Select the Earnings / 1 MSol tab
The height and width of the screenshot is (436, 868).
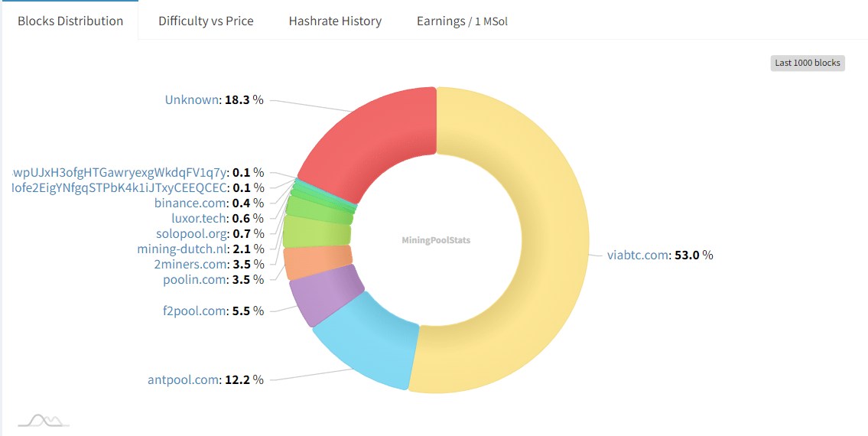[462, 21]
